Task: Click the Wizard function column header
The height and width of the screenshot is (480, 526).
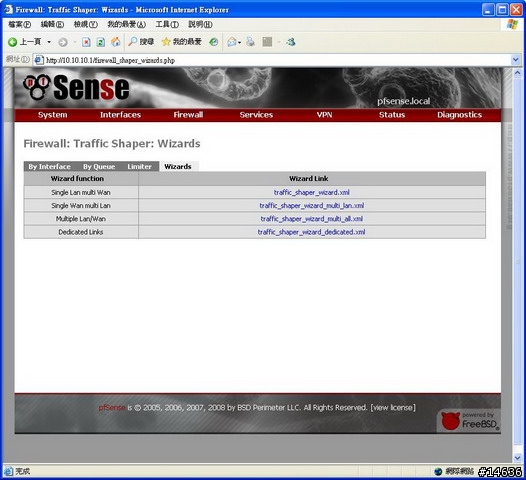Action: 81,179
